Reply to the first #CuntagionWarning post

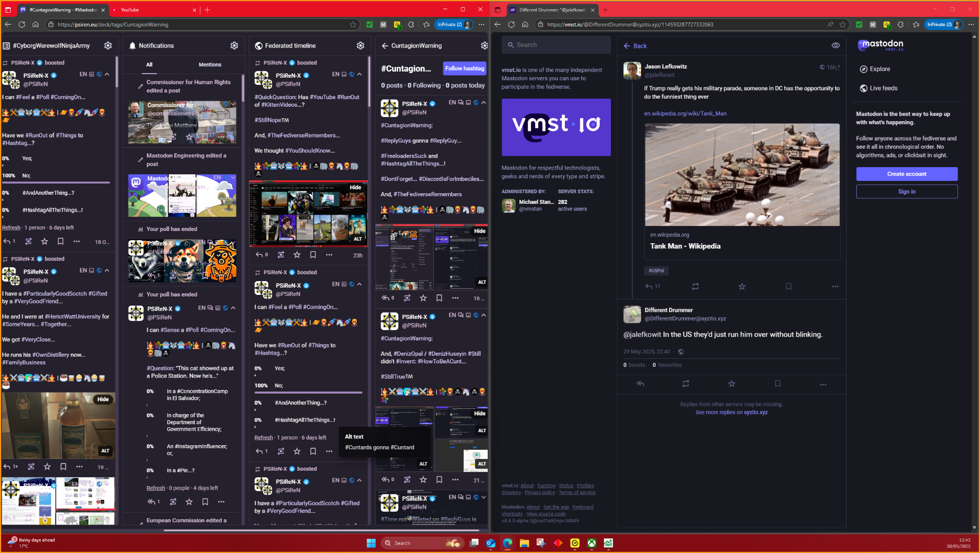coord(386,298)
